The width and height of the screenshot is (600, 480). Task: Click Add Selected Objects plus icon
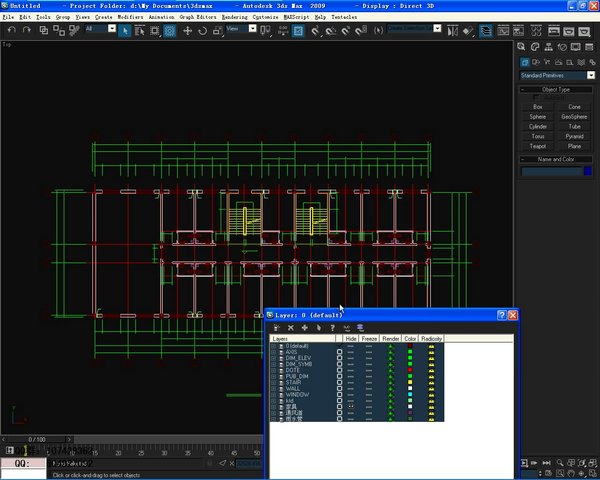point(305,328)
